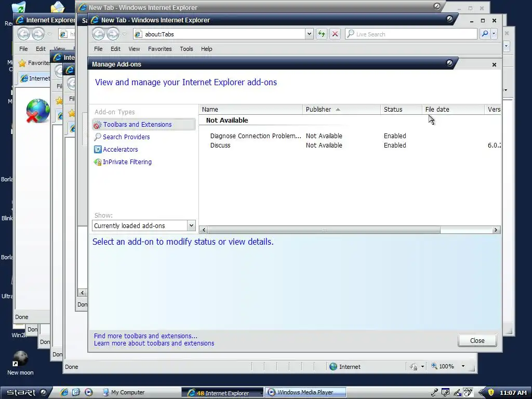
Task: Click the Internet tab in rear IE window
Action: point(35,78)
